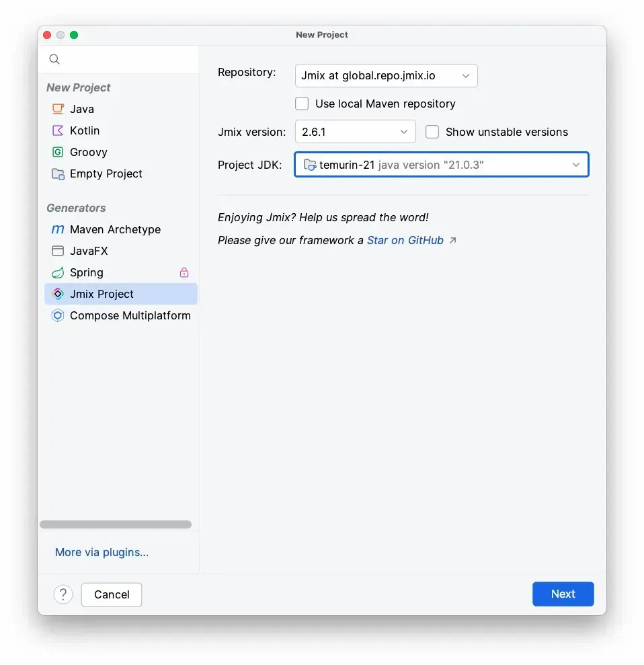Click the horizontal scrollbar in sidebar

click(116, 524)
